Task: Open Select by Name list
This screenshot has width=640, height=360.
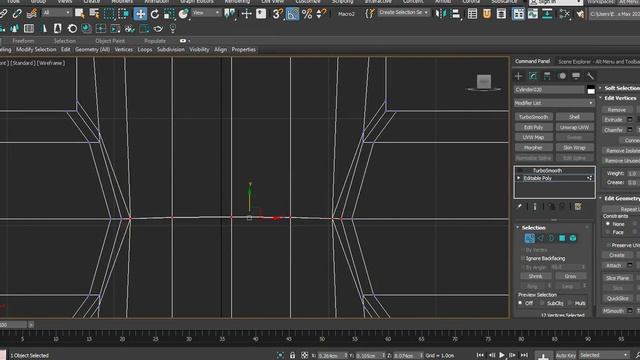Action: click(94, 14)
